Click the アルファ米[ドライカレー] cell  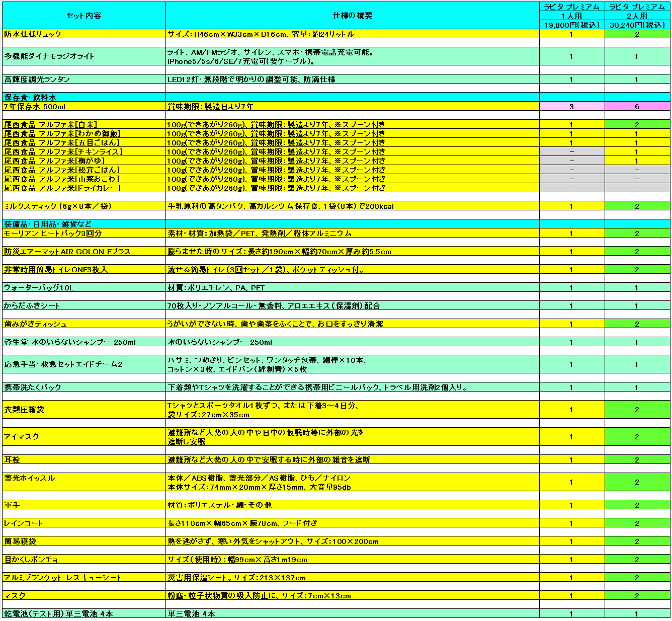point(84,188)
